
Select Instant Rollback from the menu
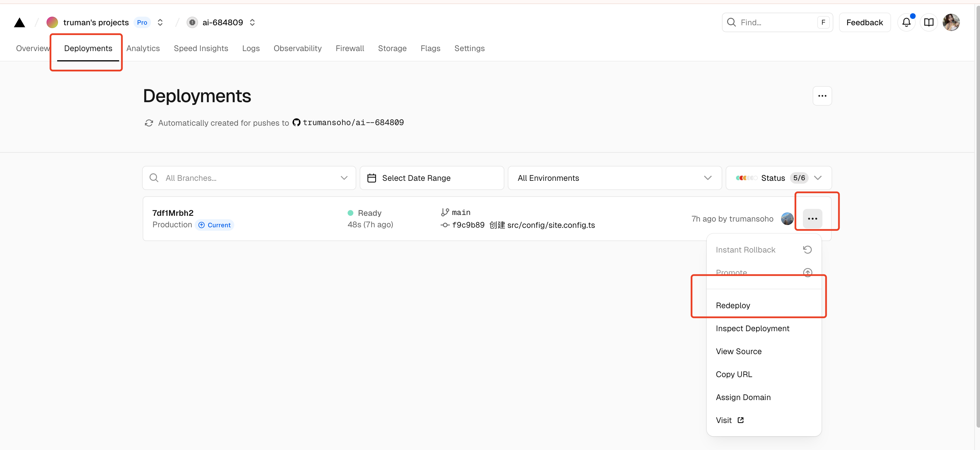(x=764, y=250)
